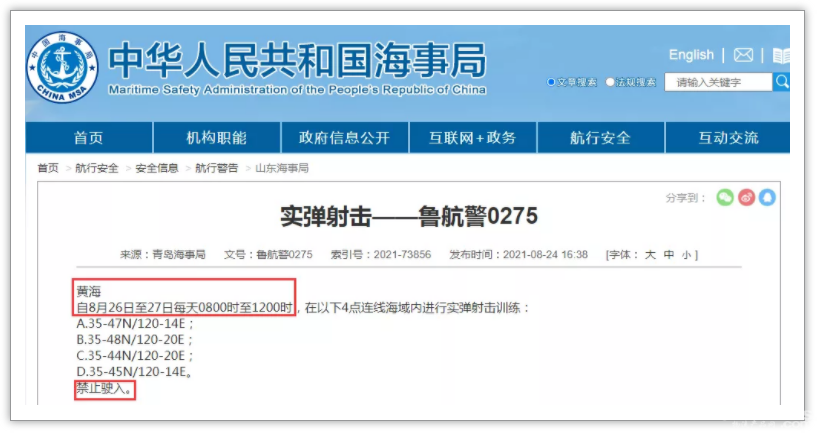Click the 请输入关键字 search field
The height and width of the screenshot is (434, 818).
718,82
